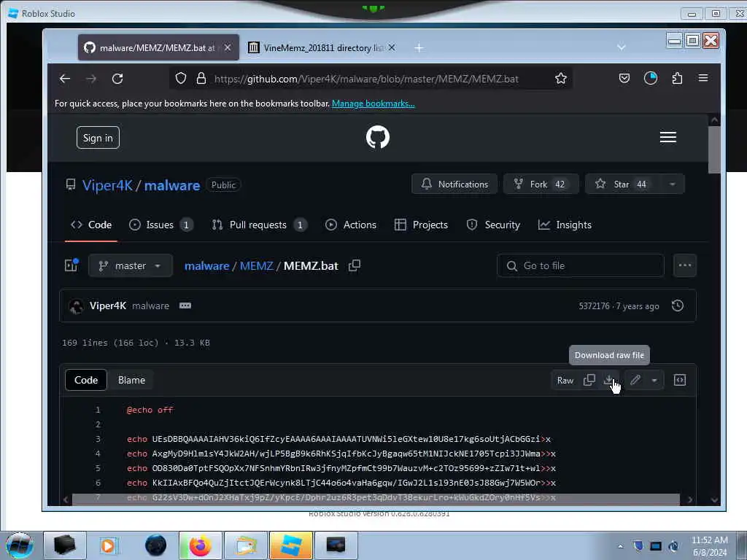Open the Projects tab
This screenshot has height=560, width=747.
(x=421, y=225)
